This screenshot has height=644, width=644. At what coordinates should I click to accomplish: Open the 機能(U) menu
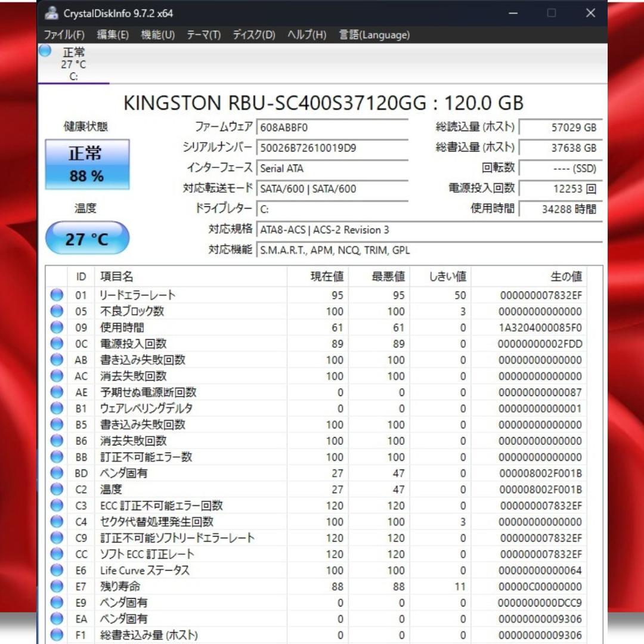click(157, 35)
